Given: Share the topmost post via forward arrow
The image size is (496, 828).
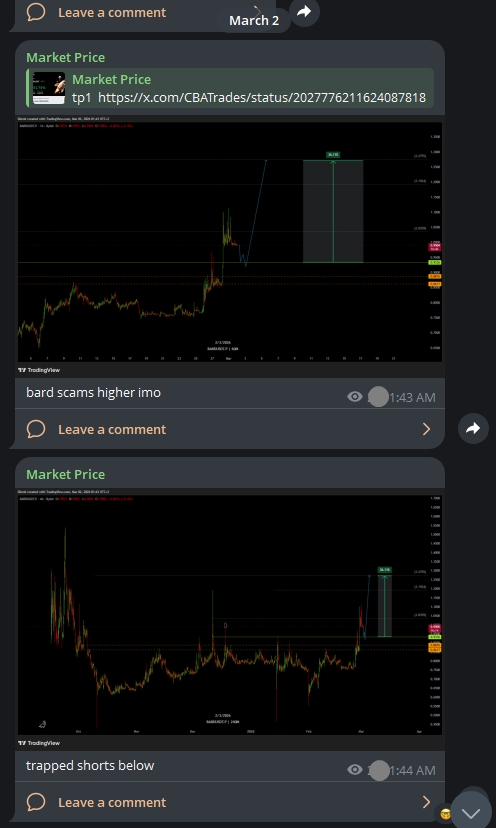Looking at the screenshot, I should tap(304, 11).
